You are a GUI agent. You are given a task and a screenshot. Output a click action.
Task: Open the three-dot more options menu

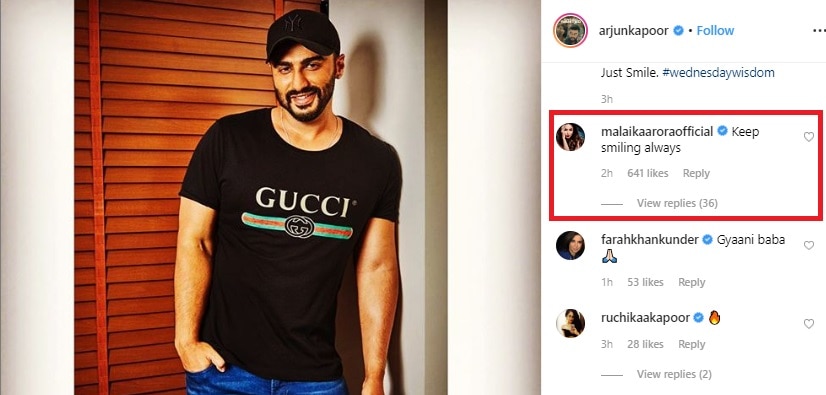817,31
